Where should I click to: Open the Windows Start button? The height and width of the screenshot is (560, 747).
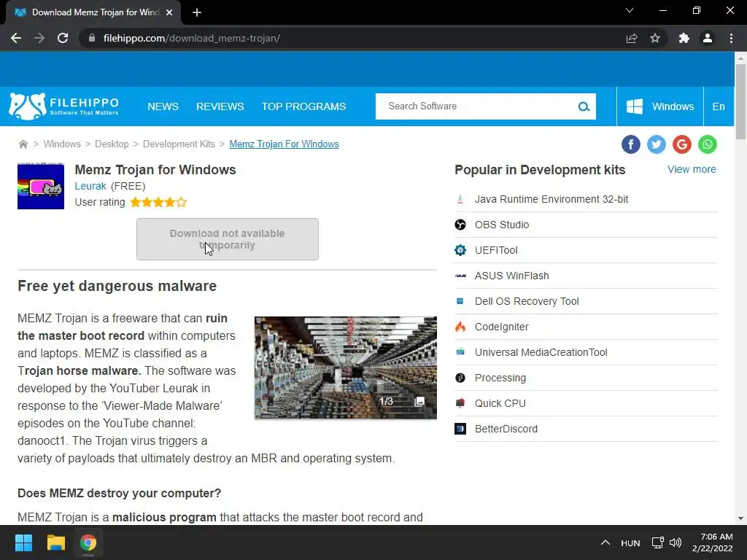tap(23, 542)
